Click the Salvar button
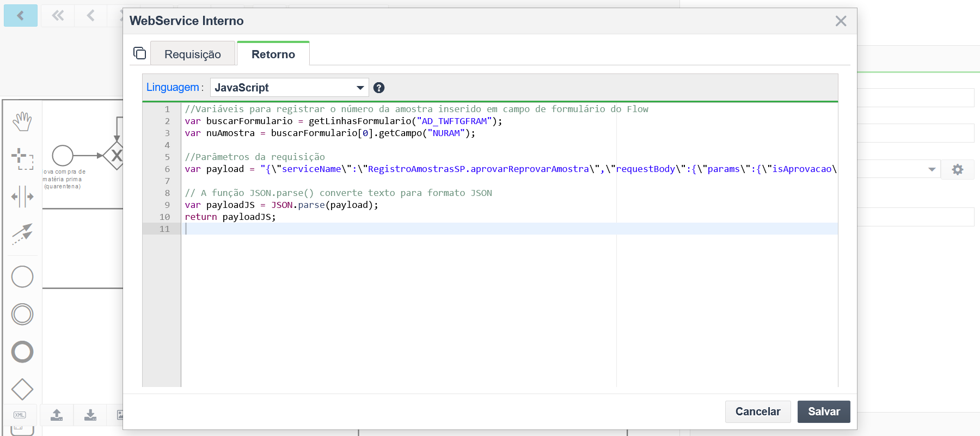The width and height of the screenshot is (980, 436). coord(824,412)
